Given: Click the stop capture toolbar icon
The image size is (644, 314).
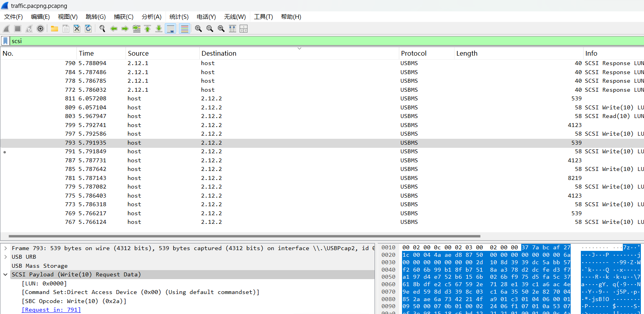Looking at the screenshot, I should (x=18, y=29).
